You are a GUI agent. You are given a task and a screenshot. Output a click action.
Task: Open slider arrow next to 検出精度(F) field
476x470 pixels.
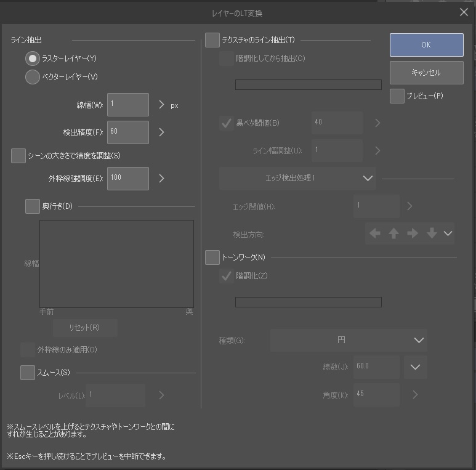[x=161, y=132]
